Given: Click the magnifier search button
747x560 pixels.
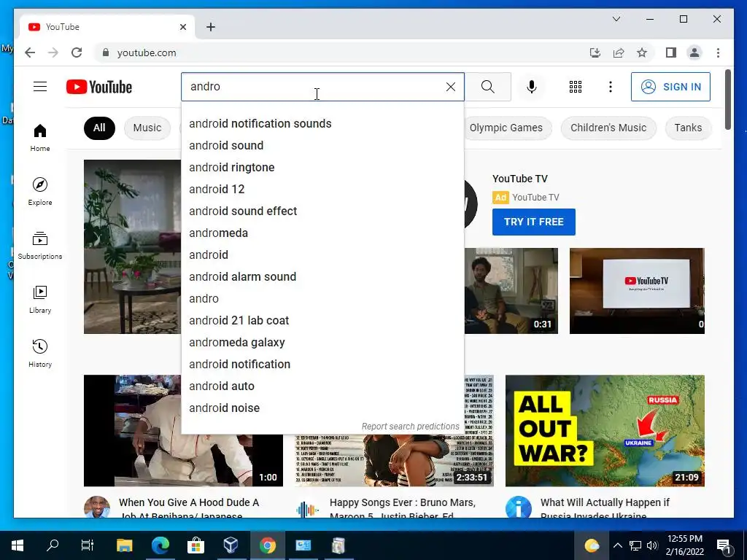Looking at the screenshot, I should 488,87.
